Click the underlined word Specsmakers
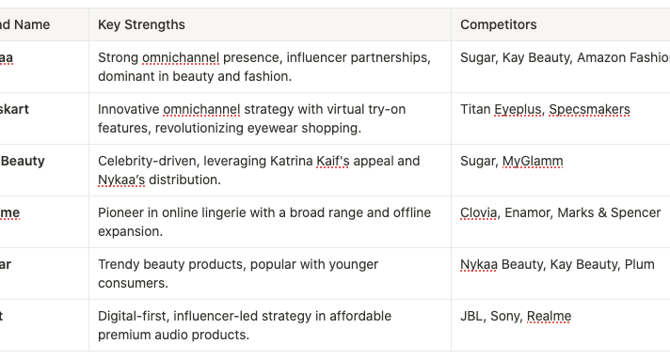The image size is (670, 360). (589, 109)
